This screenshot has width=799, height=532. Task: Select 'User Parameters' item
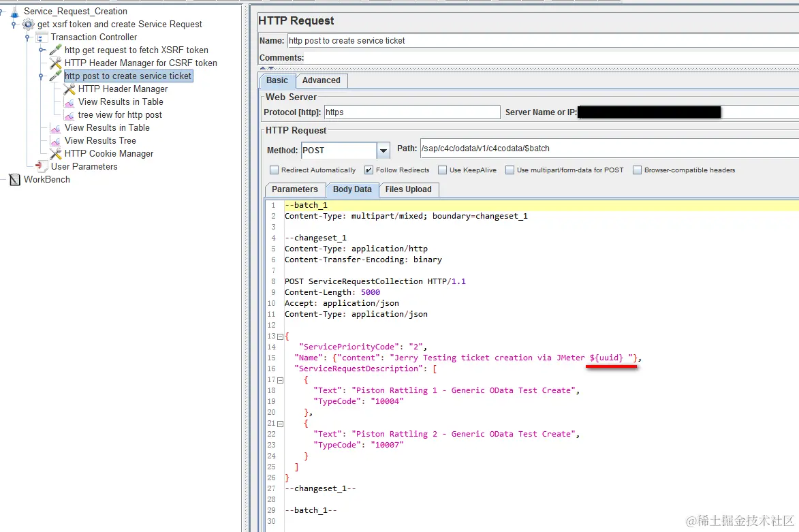tap(84, 167)
